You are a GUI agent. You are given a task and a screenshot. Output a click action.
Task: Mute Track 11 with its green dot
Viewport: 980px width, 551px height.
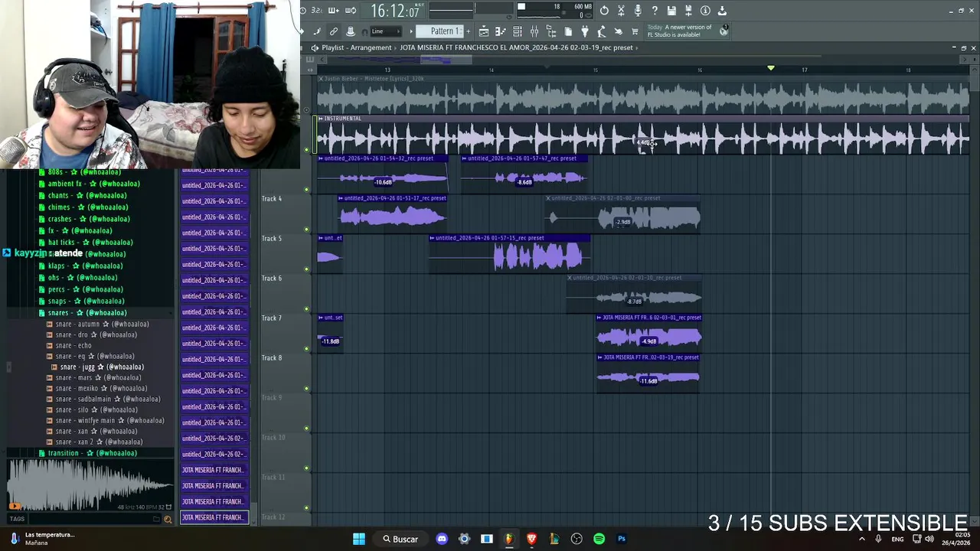click(x=307, y=507)
